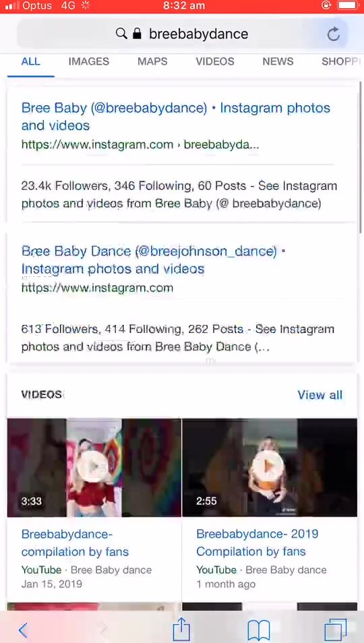Switch to the VIDEOS tab
The image size is (364, 643).
tap(215, 61)
